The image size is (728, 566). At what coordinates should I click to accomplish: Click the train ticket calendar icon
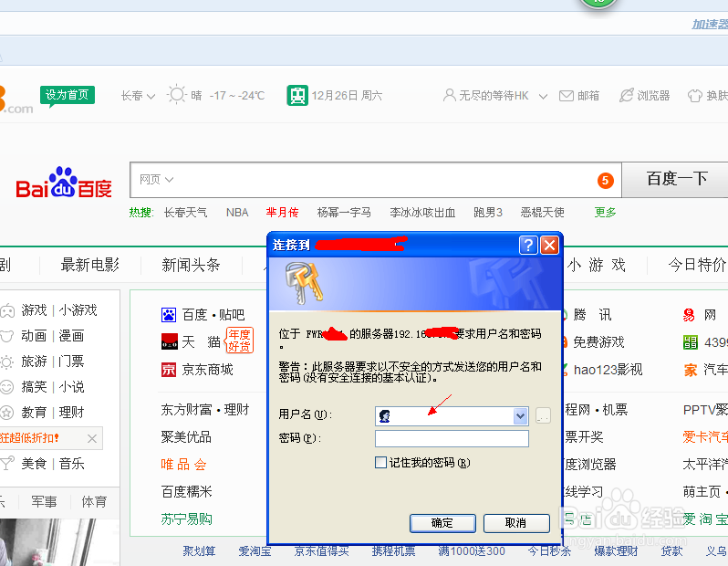coord(297,95)
